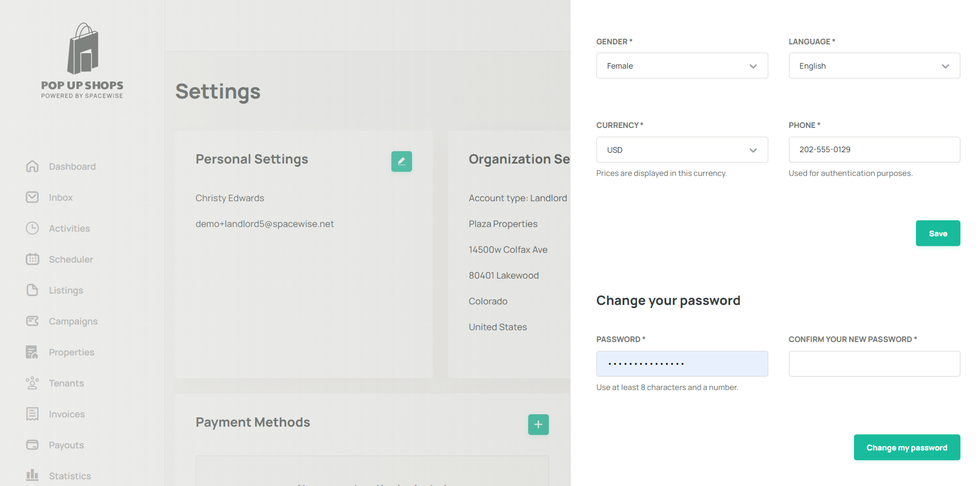
Task: Open the Inbox envelope icon
Action: 33,197
